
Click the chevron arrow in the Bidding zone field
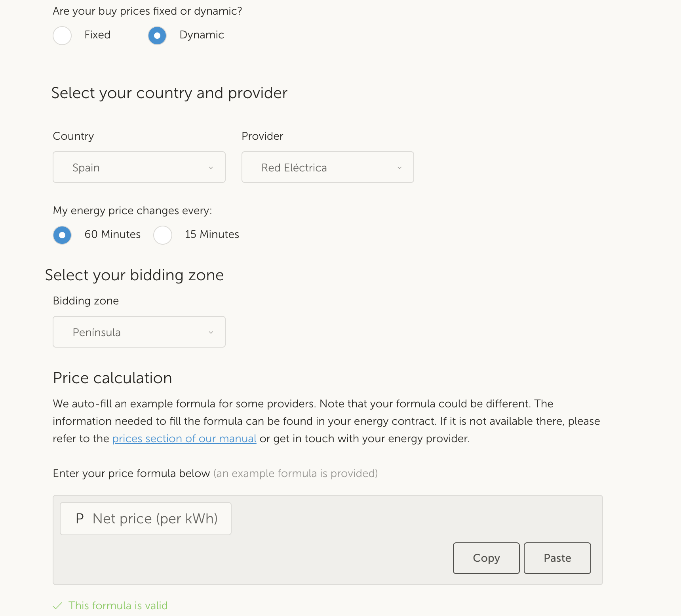pyautogui.click(x=211, y=333)
